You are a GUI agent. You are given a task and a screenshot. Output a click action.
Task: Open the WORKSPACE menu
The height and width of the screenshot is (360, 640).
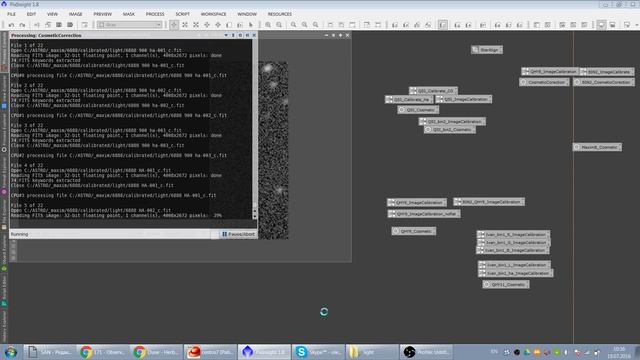coord(213,14)
